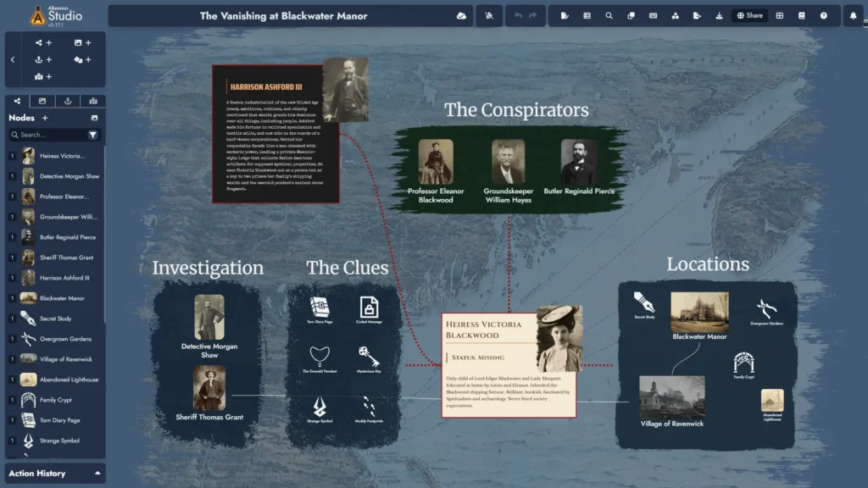868x488 pixels.
Task: Click the notification bell icon
Action: (x=853, y=14)
